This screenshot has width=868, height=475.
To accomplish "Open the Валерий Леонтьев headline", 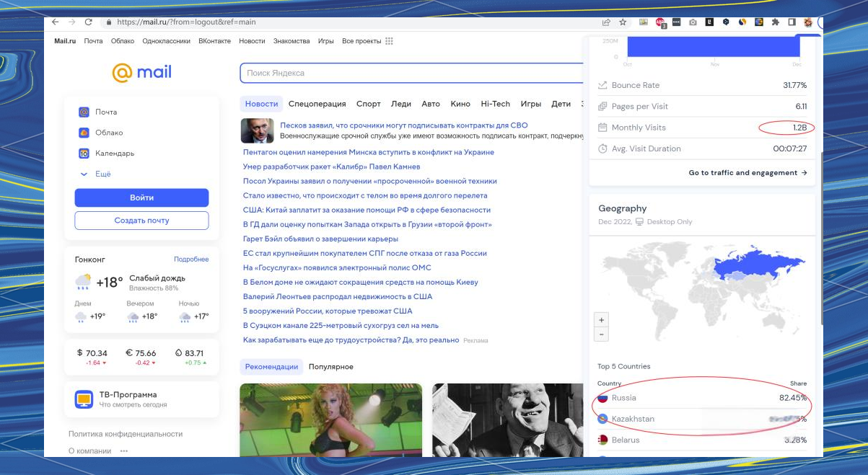I will pos(338,296).
